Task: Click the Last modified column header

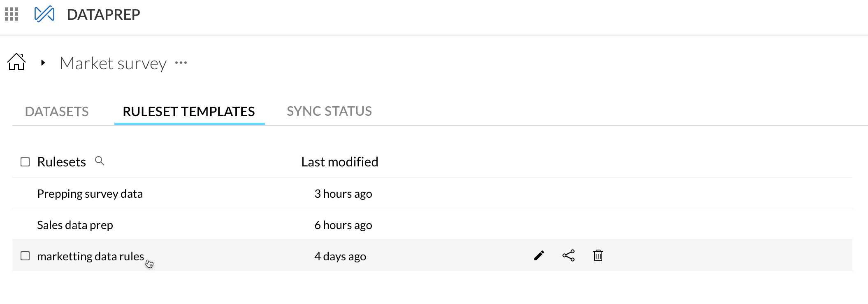Action: [339, 162]
